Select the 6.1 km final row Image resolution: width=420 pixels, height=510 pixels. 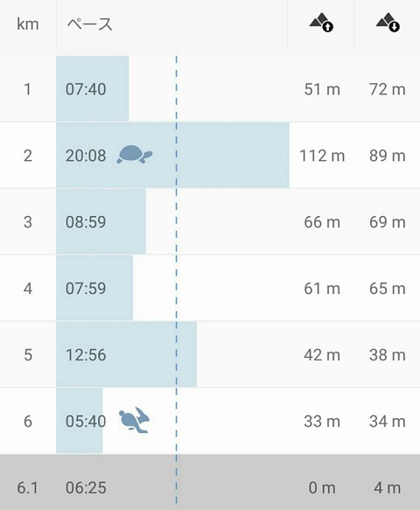pos(210,482)
